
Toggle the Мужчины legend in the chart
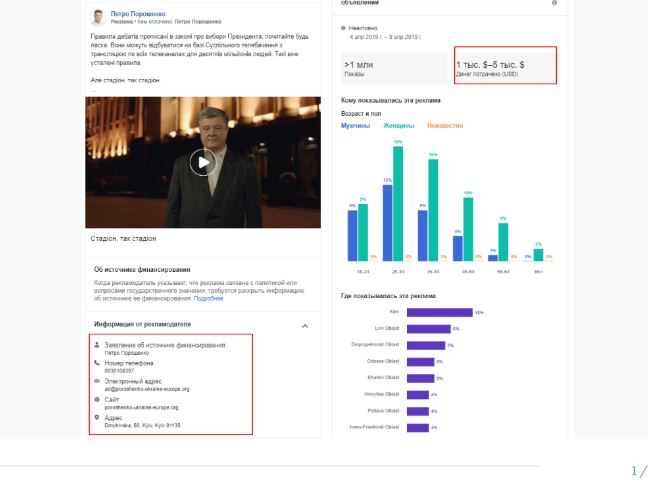pos(355,125)
